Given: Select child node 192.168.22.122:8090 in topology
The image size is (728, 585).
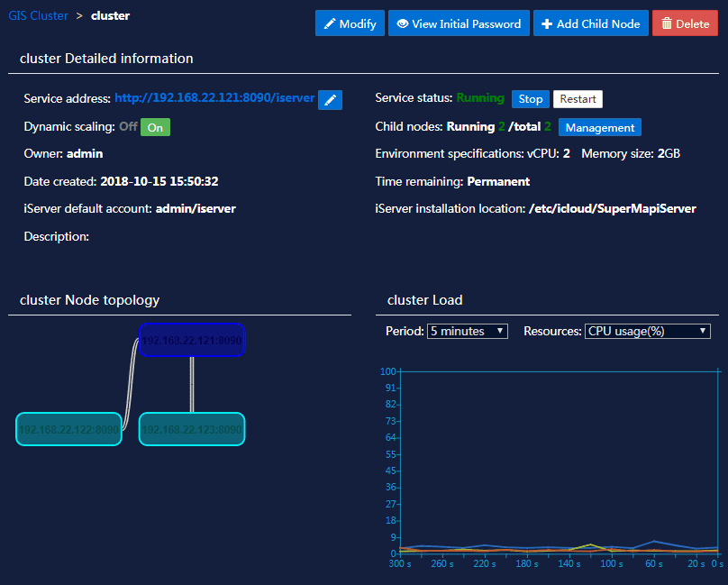Looking at the screenshot, I should pyautogui.click(x=68, y=429).
